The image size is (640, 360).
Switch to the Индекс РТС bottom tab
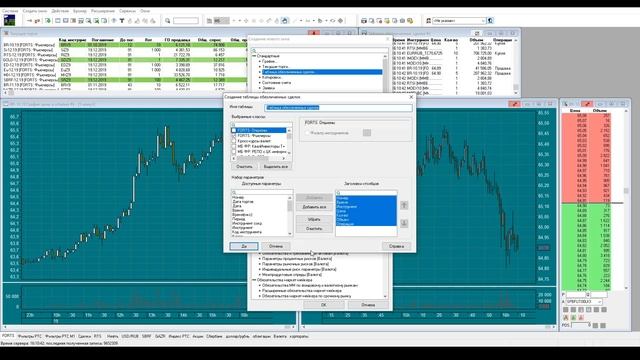pyautogui.click(x=179, y=336)
